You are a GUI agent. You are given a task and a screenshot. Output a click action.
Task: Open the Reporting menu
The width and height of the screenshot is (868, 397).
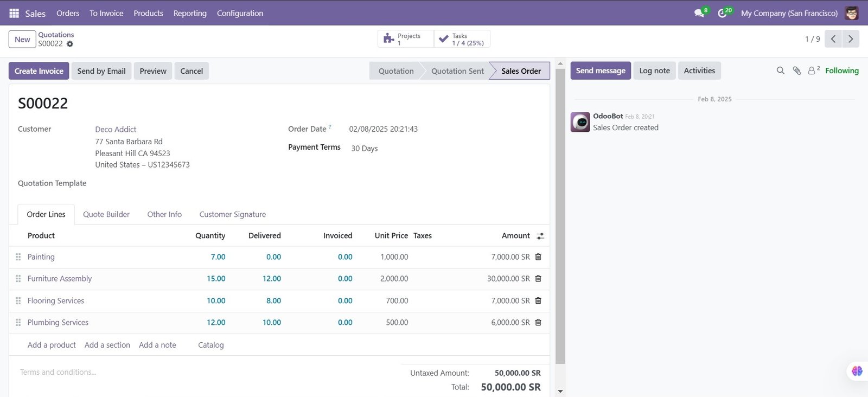(x=190, y=13)
